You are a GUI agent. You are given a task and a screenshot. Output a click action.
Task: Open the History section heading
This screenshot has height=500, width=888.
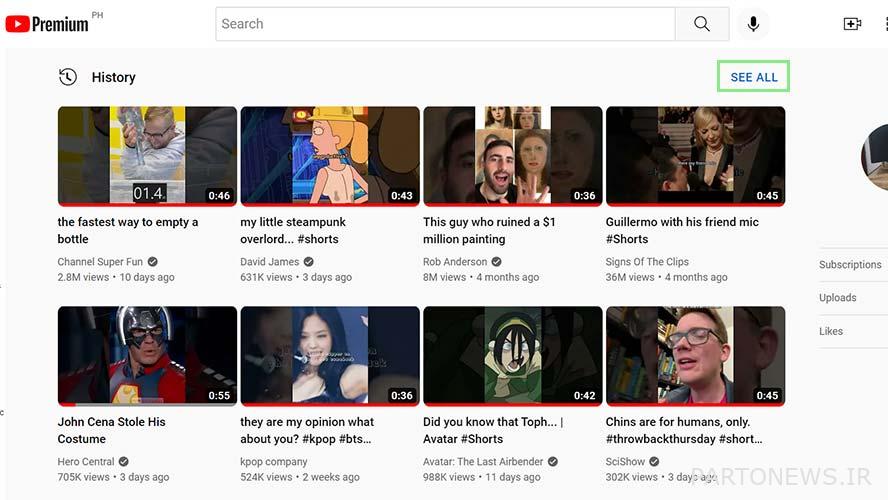coord(114,77)
